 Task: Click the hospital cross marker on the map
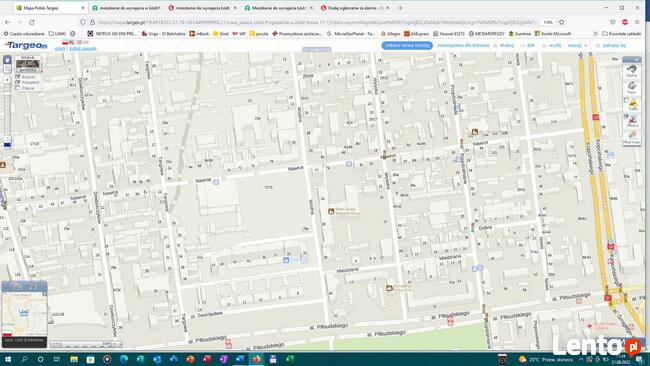pyautogui.click(x=589, y=326)
